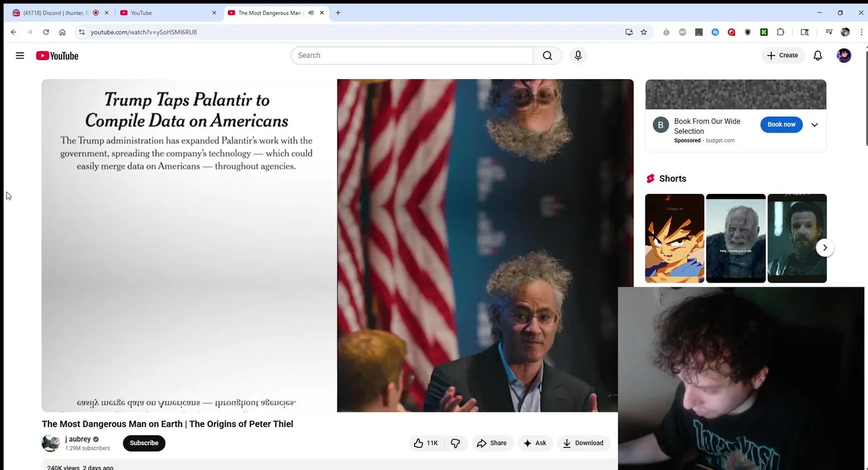This screenshot has height=470, width=868.
Task: Open the red circular extension icon
Action: (731, 32)
